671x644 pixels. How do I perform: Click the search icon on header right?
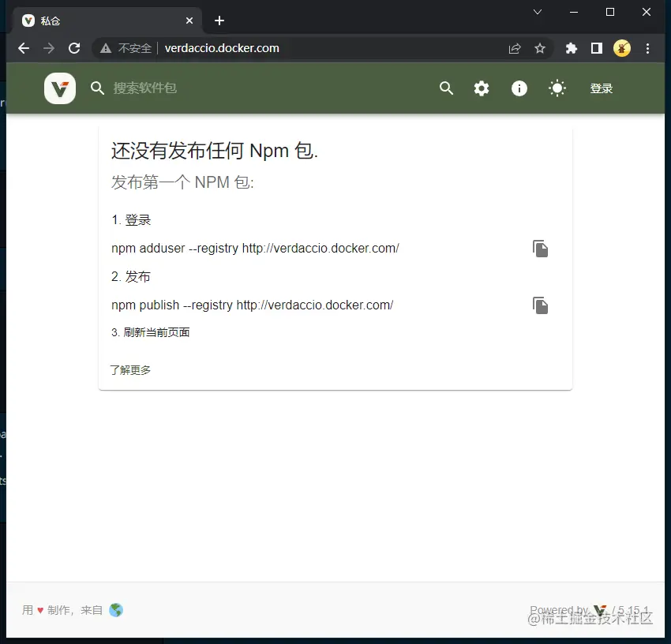[446, 88]
